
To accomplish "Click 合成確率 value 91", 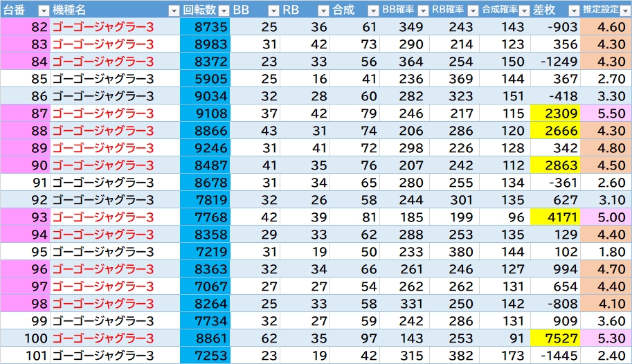I will [505, 338].
